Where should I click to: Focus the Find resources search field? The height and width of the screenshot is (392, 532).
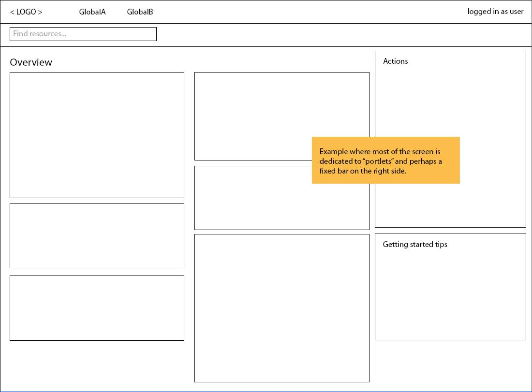pos(83,34)
